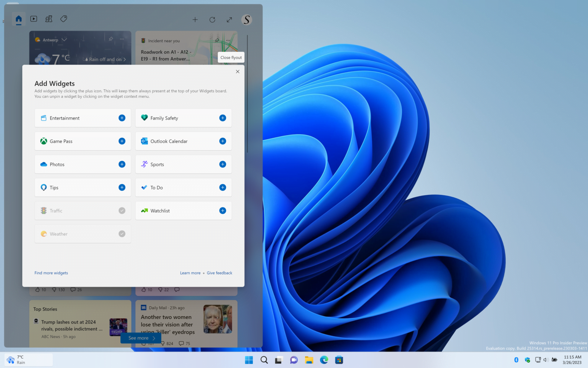
Task: Select the Entertainment widget label
Action: (x=65, y=118)
